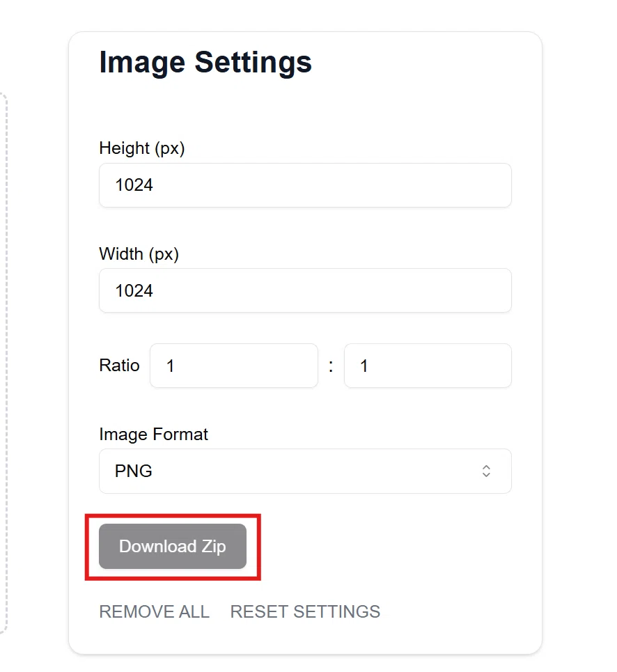The height and width of the screenshot is (672, 617).
Task: Focus the Width (px) input field
Action: [305, 290]
